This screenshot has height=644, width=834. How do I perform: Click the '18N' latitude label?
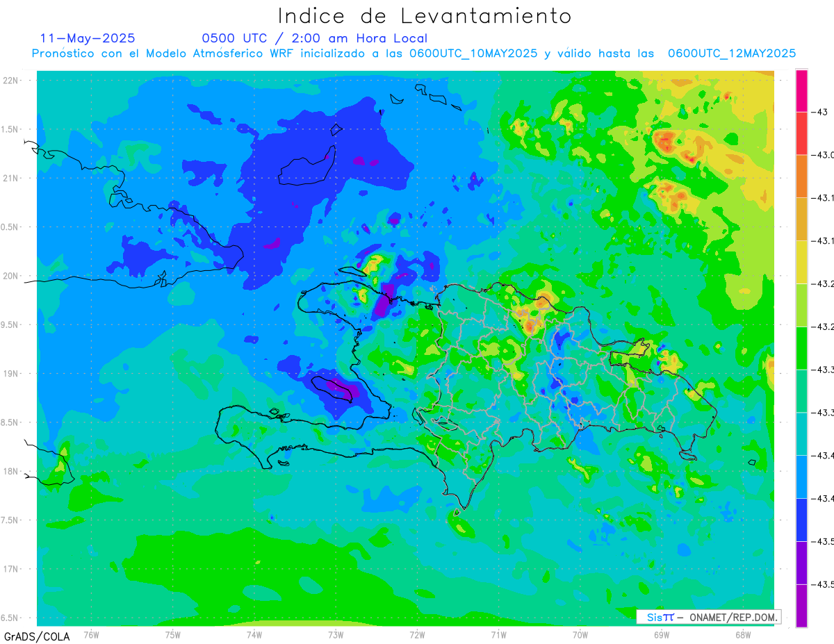(x=10, y=472)
